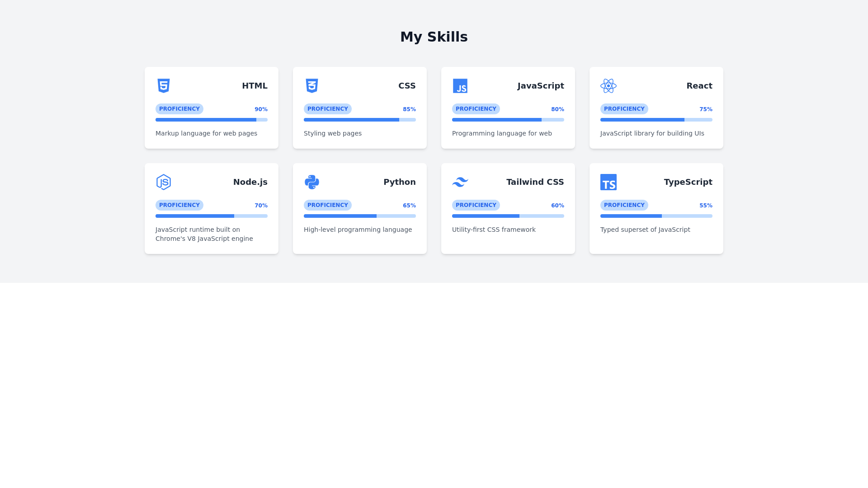868x488 pixels.
Task: Click the React proficiency badge
Action: tap(624, 108)
